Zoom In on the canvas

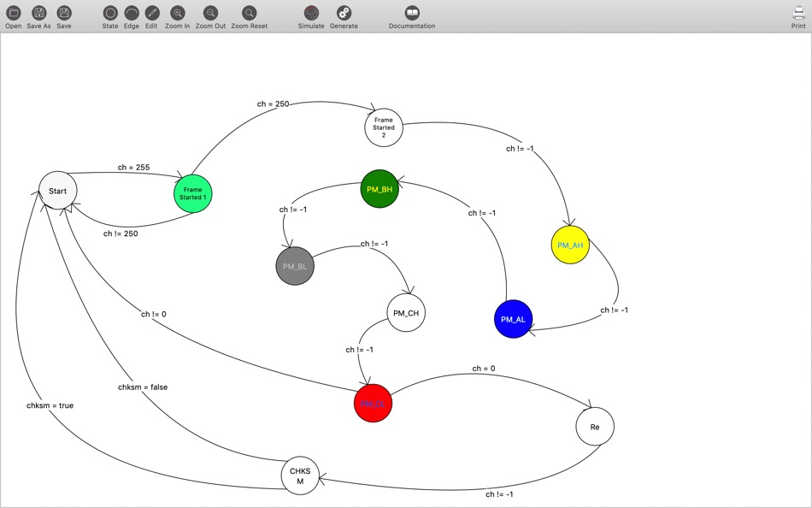[x=177, y=13]
